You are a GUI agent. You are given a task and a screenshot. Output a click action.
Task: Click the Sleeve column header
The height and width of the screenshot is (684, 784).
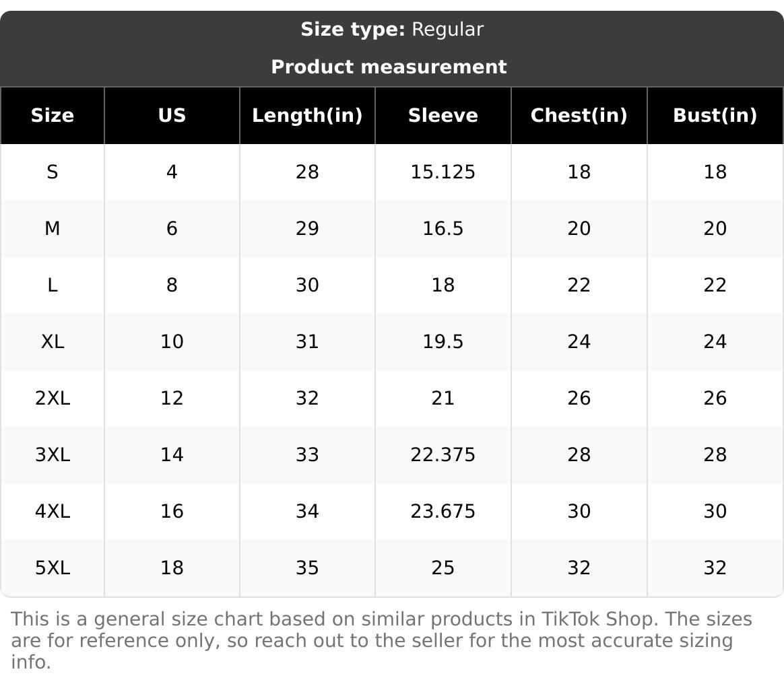tap(443, 115)
